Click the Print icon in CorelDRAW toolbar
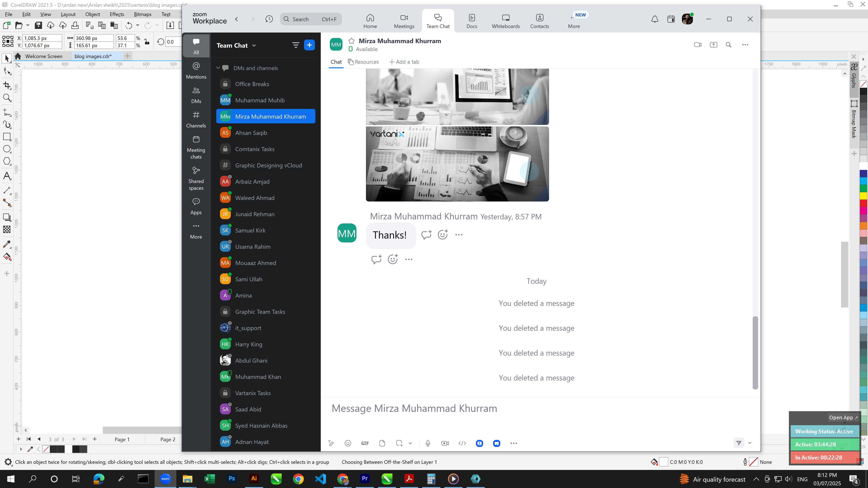This screenshot has width=868, height=488. [x=75, y=25]
